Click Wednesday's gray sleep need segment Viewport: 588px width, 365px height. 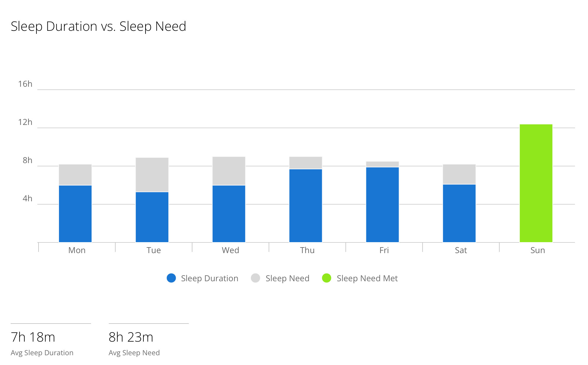(229, 171)
